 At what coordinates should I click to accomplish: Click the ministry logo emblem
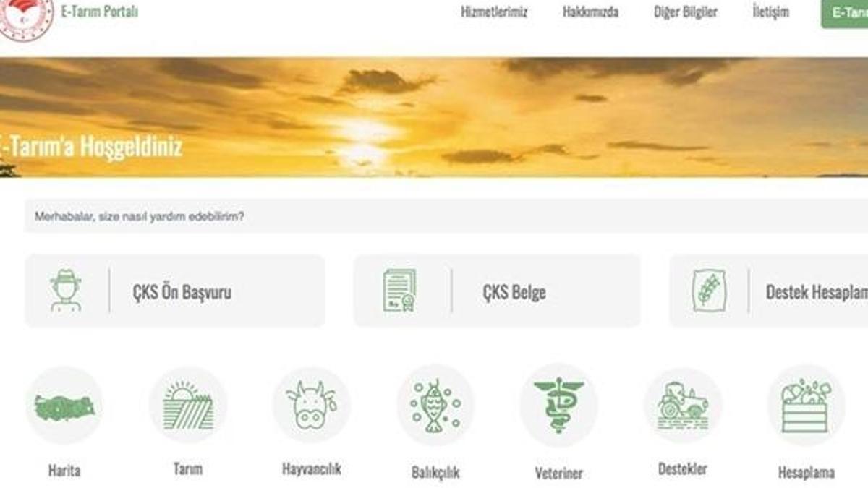(x=25, y=17)
